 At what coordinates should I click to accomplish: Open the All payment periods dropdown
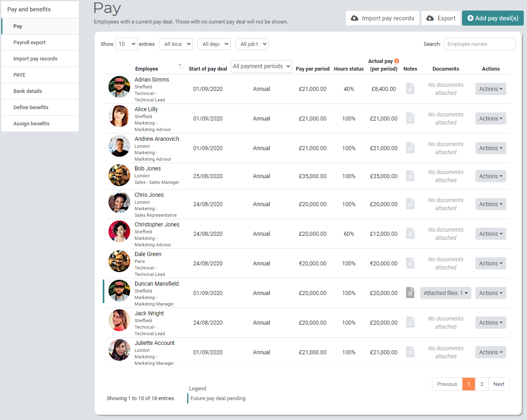tap(261, 66)
